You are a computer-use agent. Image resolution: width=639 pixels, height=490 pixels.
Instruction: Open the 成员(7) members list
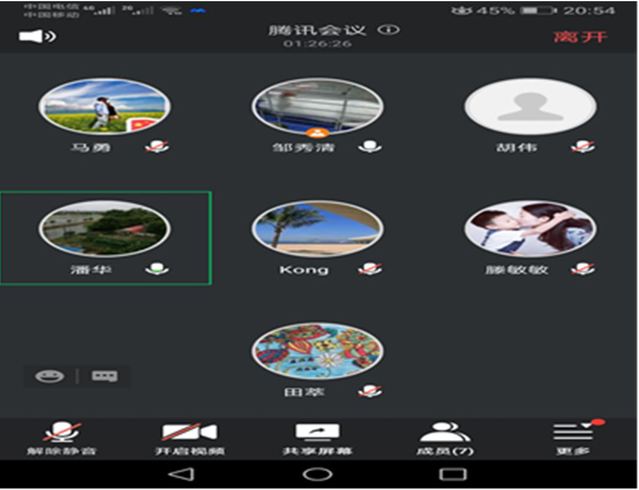[x=445, y=438]
